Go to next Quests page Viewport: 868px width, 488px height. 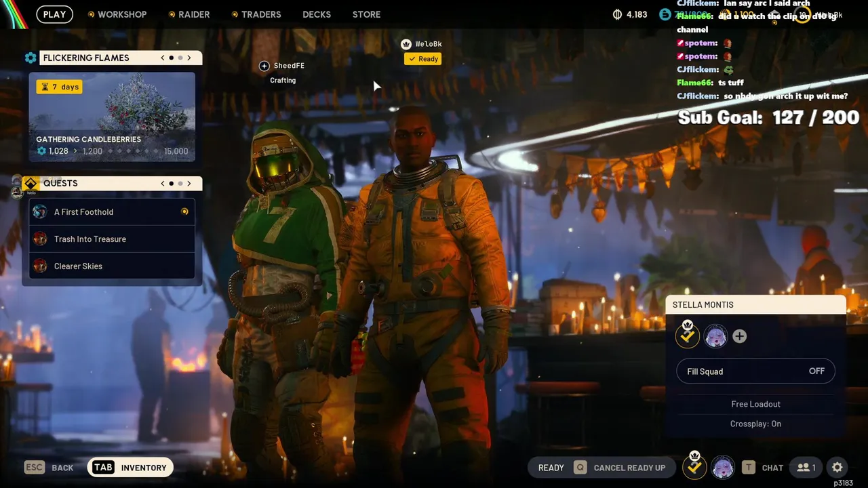[x=189, y=183]
